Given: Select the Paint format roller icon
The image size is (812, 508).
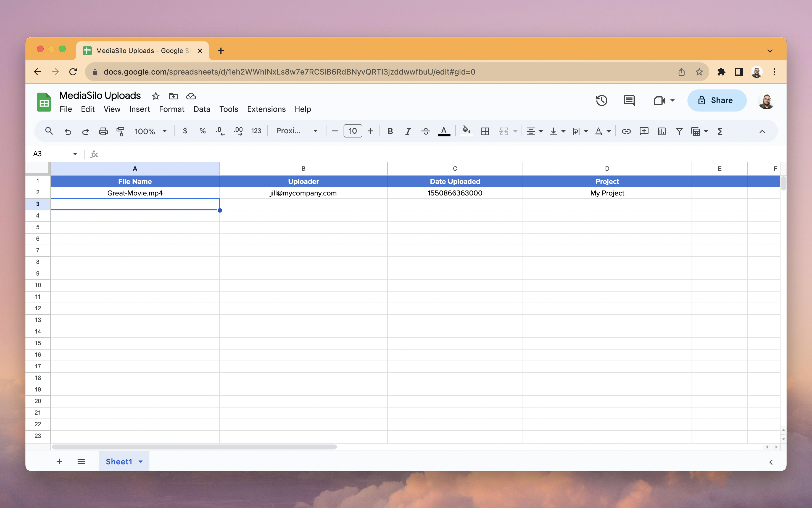Looking at the screenshot, I should (120, 131).
